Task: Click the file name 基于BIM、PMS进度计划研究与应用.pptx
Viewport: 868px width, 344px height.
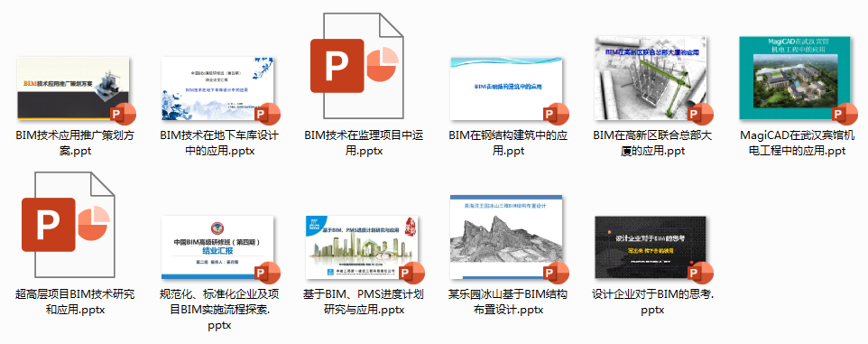Action: click(364, 302)
